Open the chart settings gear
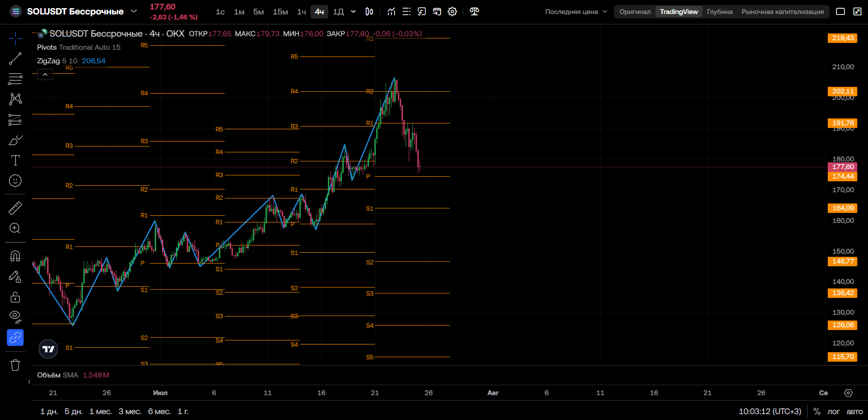Screen dimensions: 868x420 tap(452, 12)
